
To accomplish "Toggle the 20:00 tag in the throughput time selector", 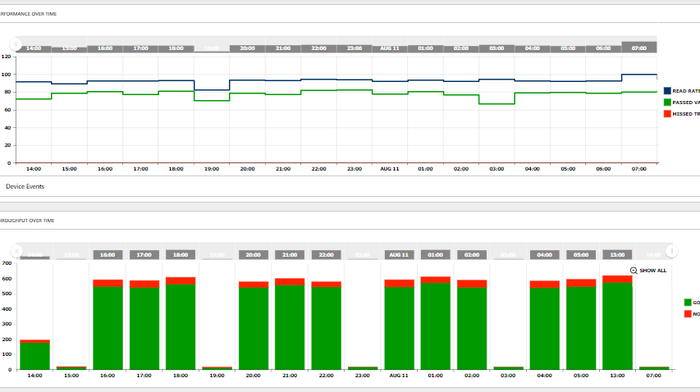I will (x=253, y=254).
